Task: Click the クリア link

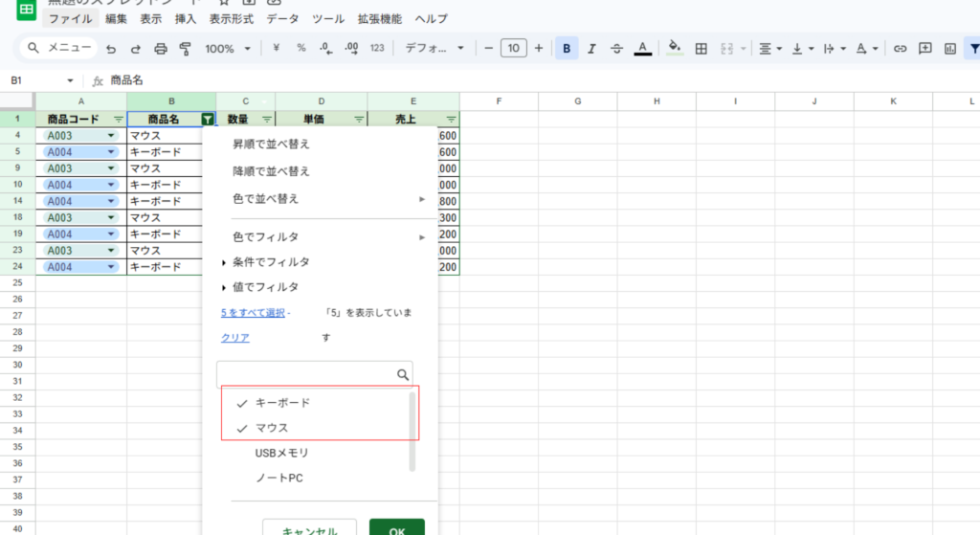Action: [x=235, y=338]
